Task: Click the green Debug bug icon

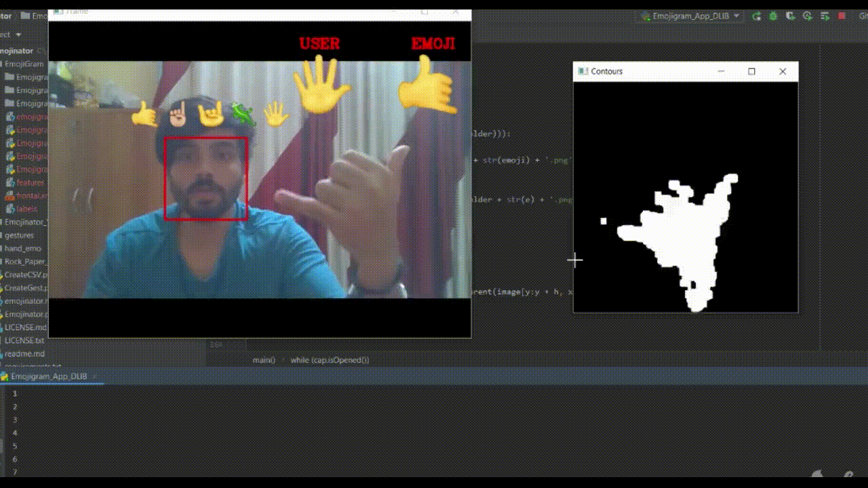Action: click(772, 16)
